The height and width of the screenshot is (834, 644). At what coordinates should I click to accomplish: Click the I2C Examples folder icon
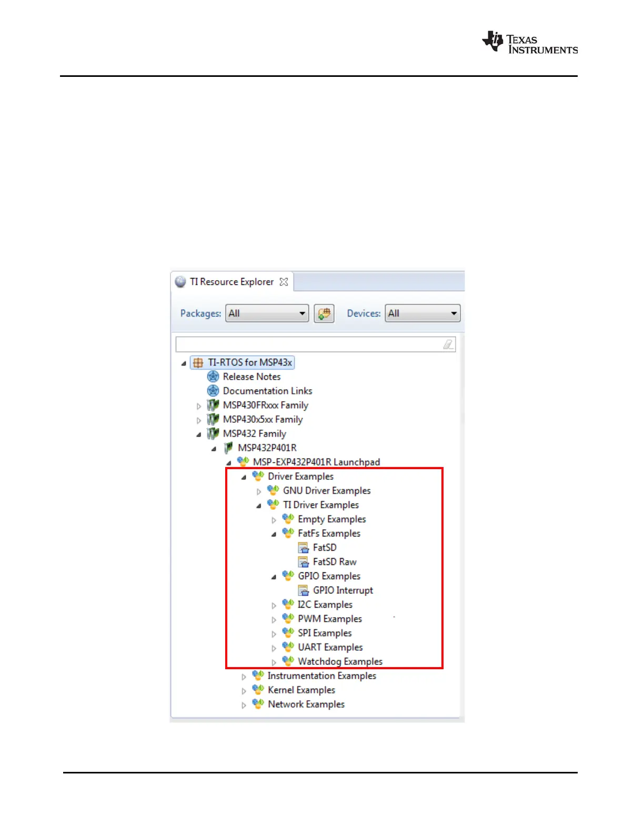tap(288, 604)
